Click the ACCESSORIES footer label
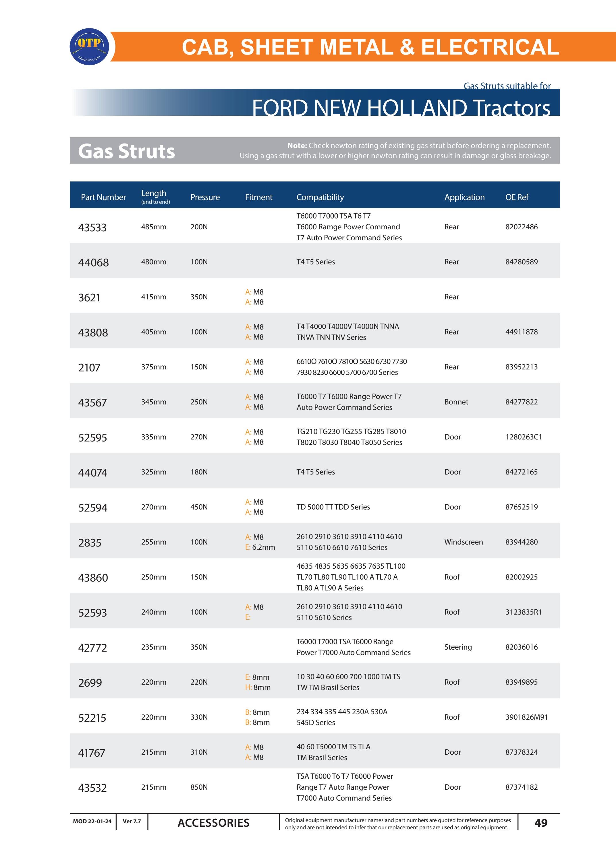Screen dimensions: 616x860 pos(213,823)
